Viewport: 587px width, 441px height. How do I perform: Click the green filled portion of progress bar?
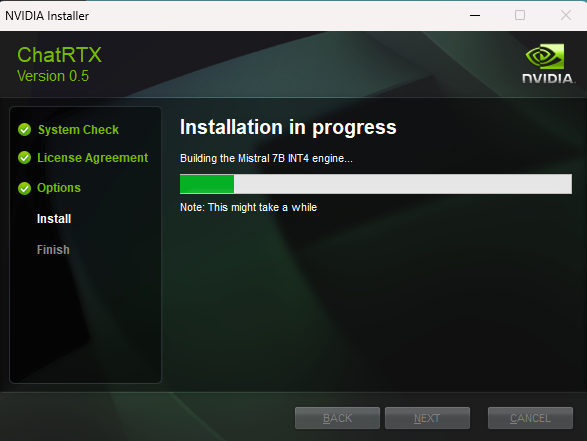[x=207, y=184]
